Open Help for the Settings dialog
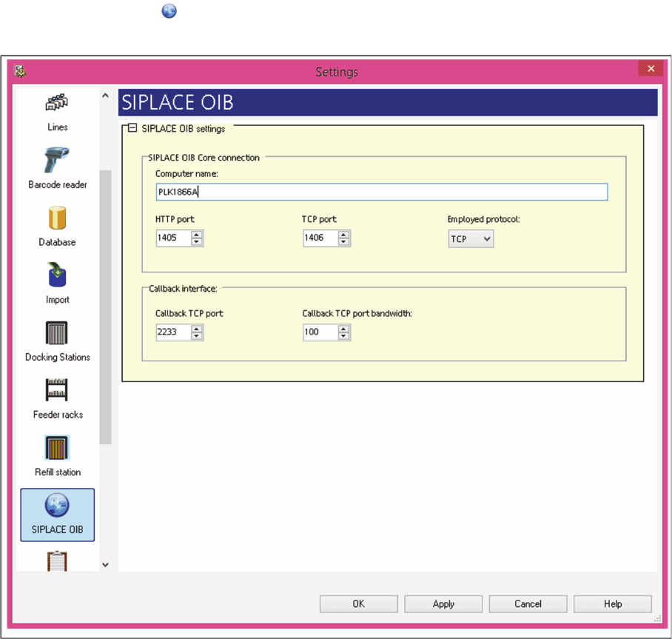This screenshot has height=639, width=672. coord(613,604)
